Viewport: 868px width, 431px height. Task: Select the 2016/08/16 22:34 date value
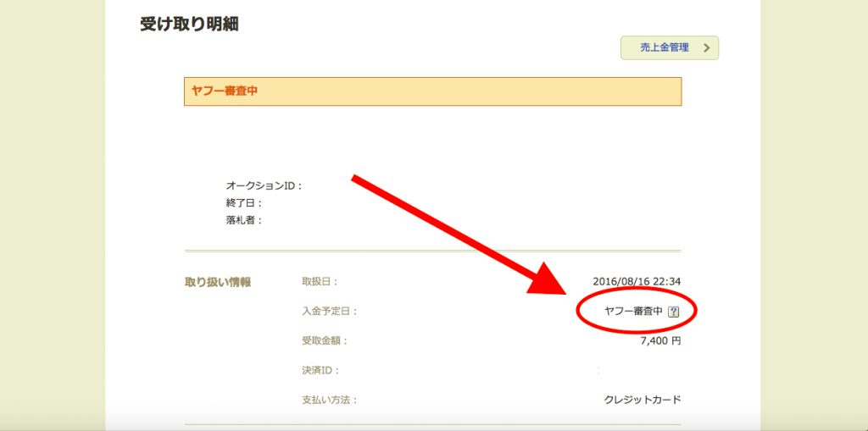pyautogui.click(x=637, y=282)
